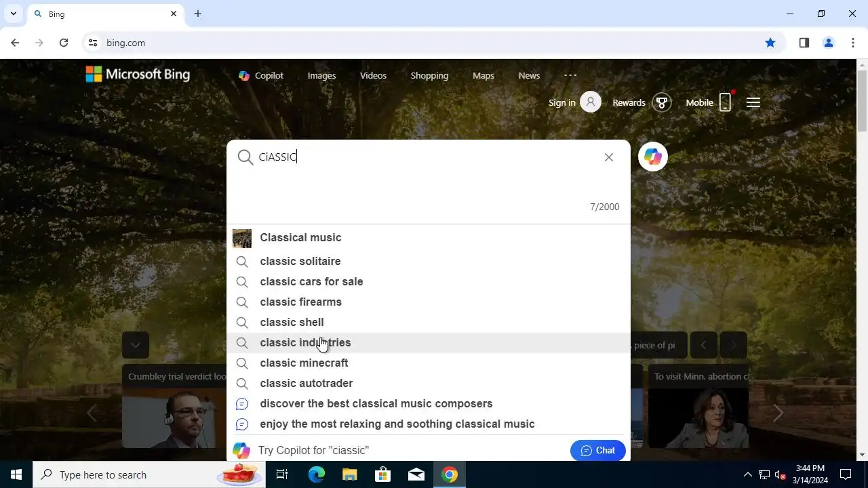Click the Rewards label

(629, 102)
